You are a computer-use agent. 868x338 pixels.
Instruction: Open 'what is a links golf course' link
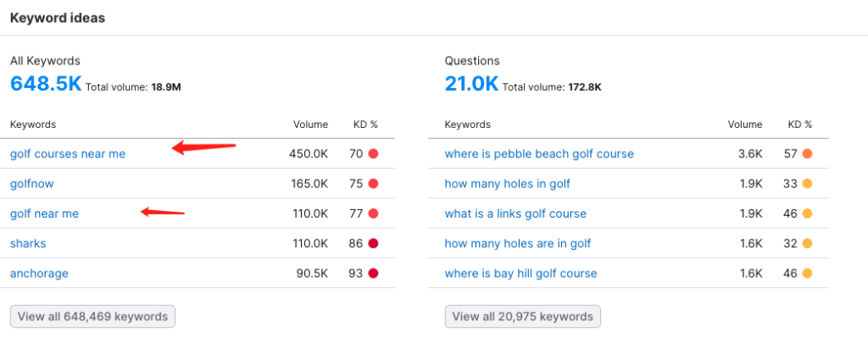point(515,213)
